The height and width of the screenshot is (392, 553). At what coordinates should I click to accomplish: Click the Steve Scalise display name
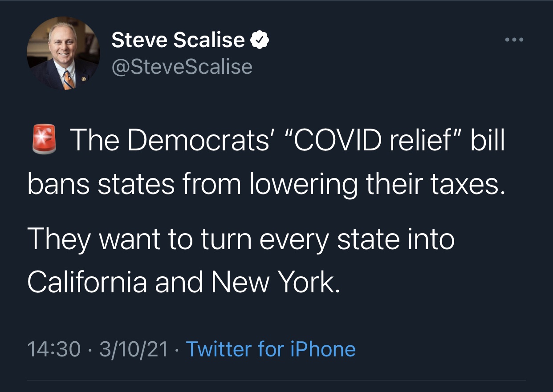(x=178, y=40)
